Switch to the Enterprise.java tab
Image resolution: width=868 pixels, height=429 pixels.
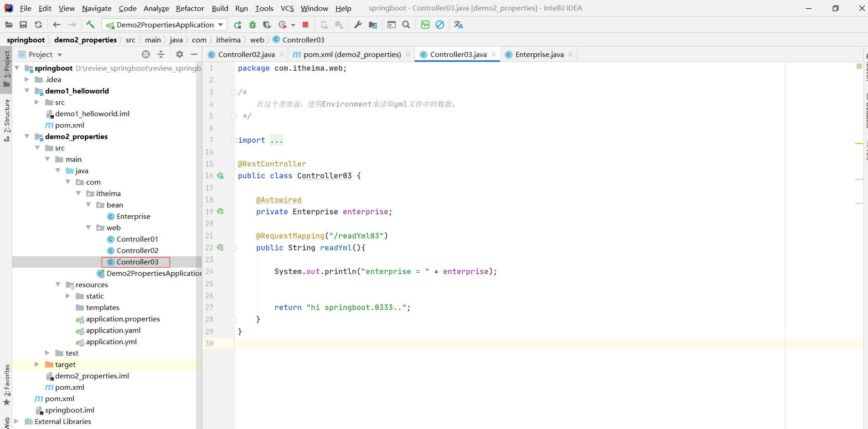pos(539,54)
